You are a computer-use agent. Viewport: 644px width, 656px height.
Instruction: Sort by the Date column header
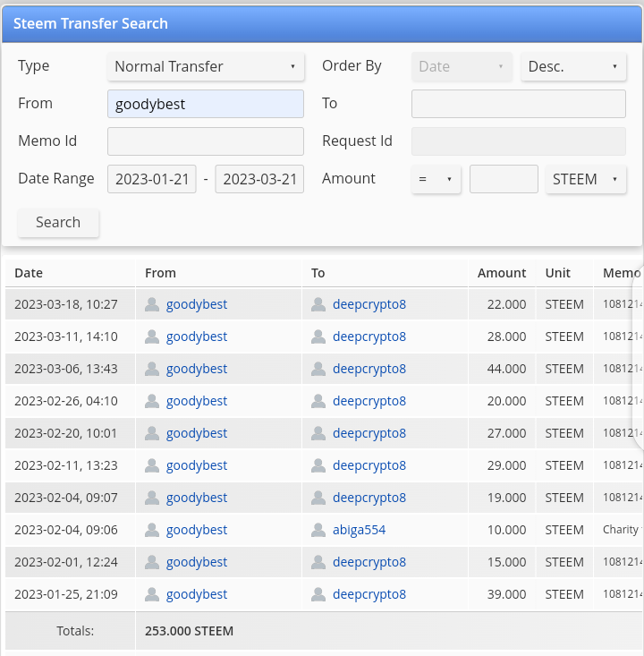click(x=29, y=273)
